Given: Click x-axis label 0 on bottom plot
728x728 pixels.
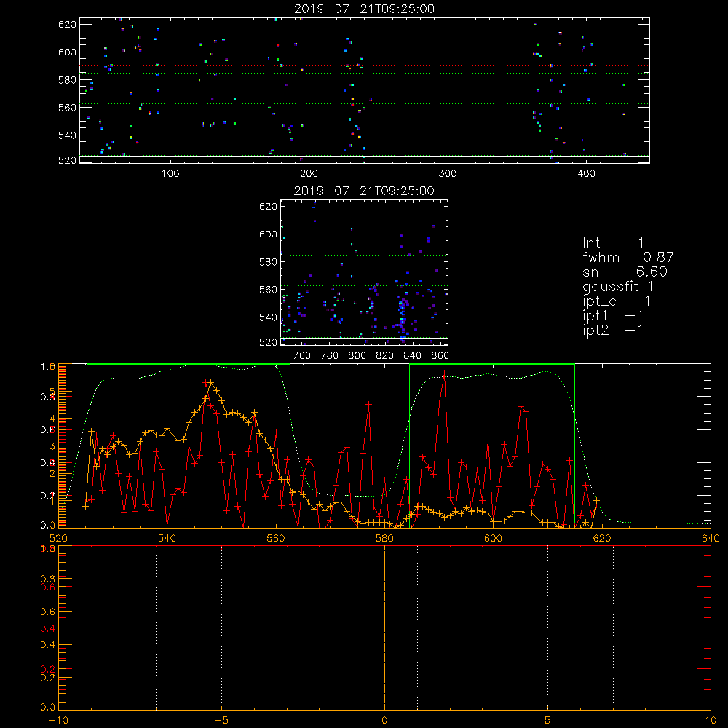Looking at the screenshot, I should coord(384,720).
